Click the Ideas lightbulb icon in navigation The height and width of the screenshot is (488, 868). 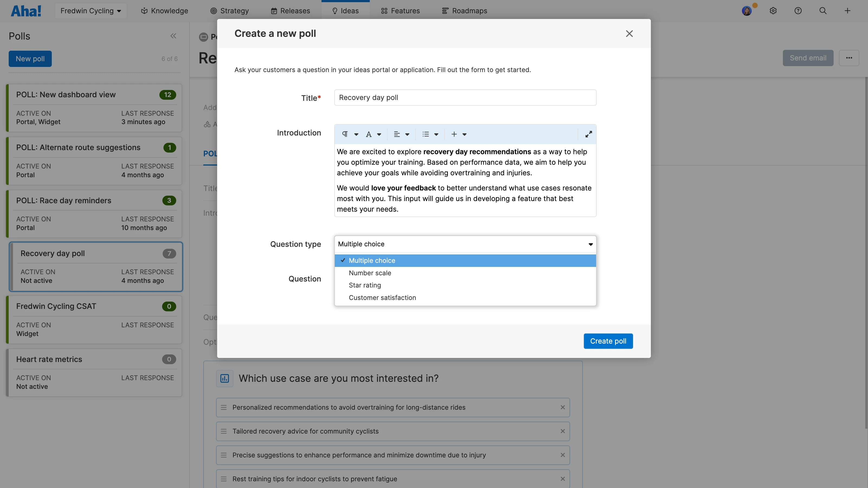coord(335,11)
